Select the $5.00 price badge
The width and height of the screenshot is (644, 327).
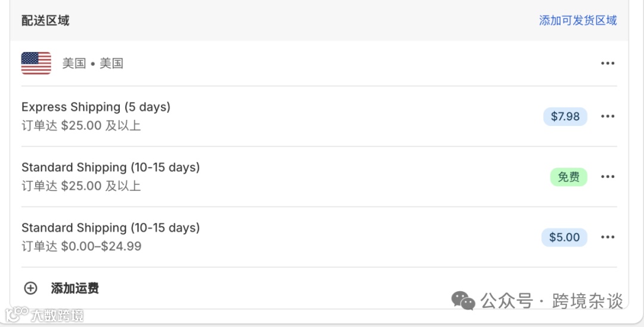(x=564, y=237)
